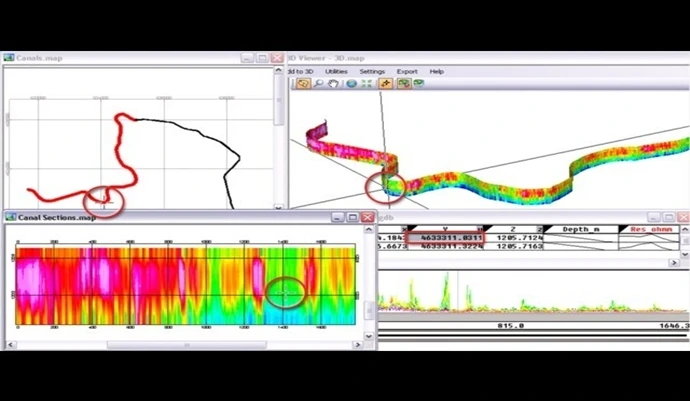Toggle the highlighted orange toolbar tool

tap(385, 84)
